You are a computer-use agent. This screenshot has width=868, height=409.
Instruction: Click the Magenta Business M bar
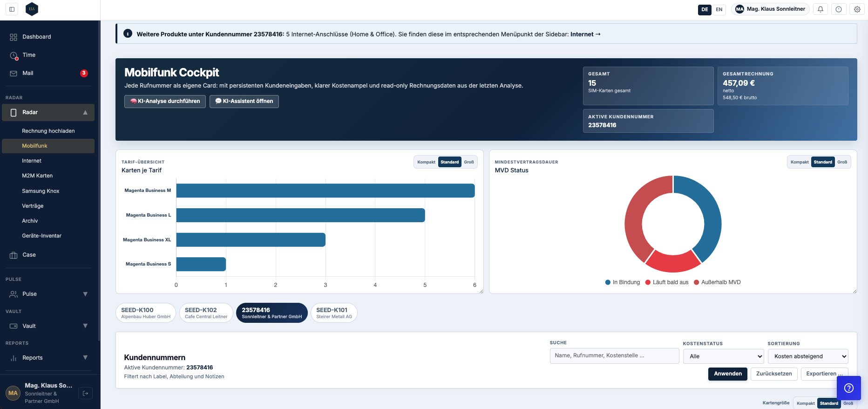[325, 191]
